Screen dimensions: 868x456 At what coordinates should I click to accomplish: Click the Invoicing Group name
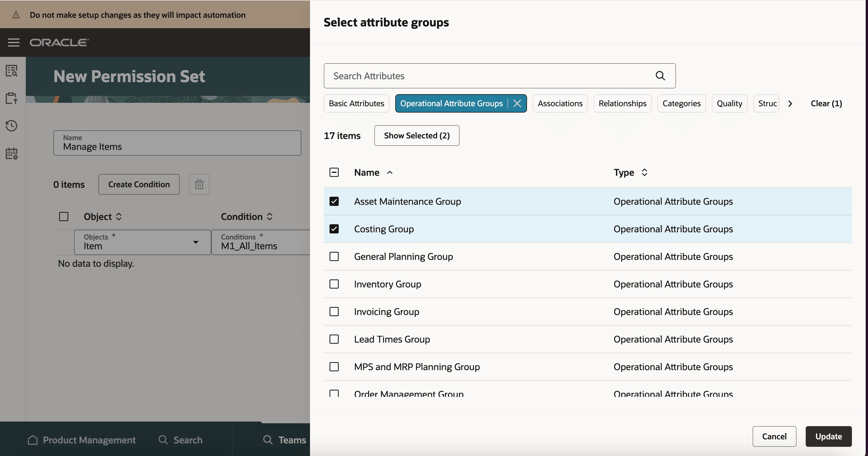tap(386, 312)
